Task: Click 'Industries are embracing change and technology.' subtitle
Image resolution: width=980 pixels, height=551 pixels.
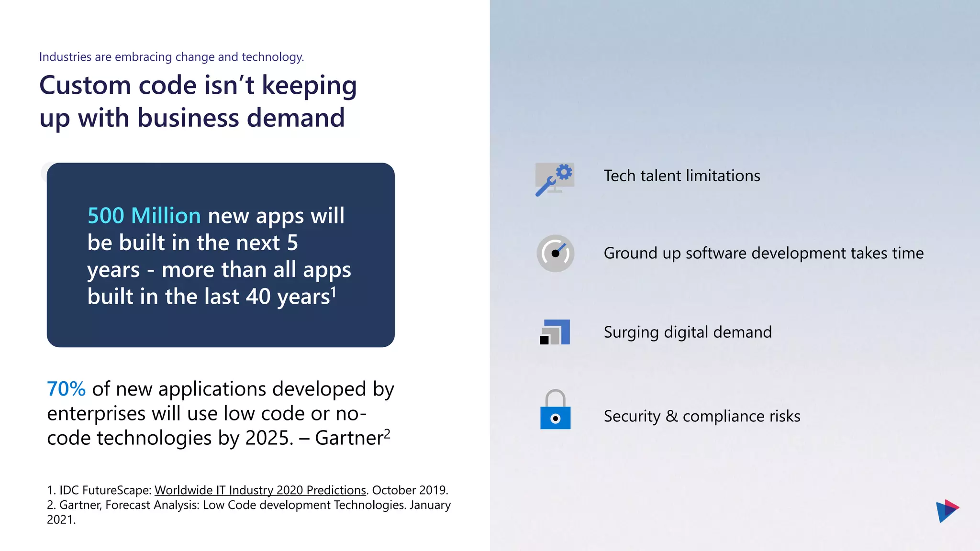Action: point(171,57)
